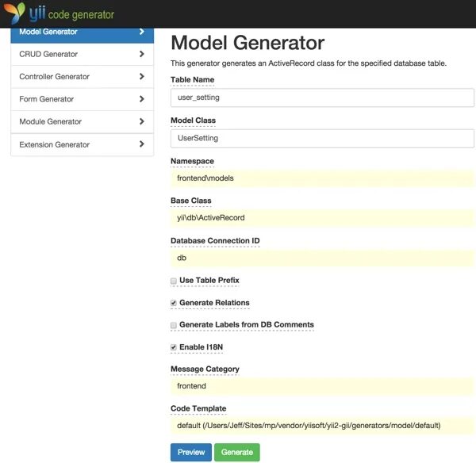The width and height of the screenshot is (476, 463).
Task: Edit the Message Category field
Action: 322,386
